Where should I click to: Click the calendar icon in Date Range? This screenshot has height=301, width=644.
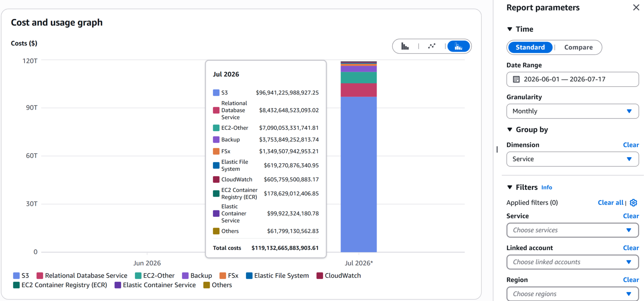pos(516,79)
